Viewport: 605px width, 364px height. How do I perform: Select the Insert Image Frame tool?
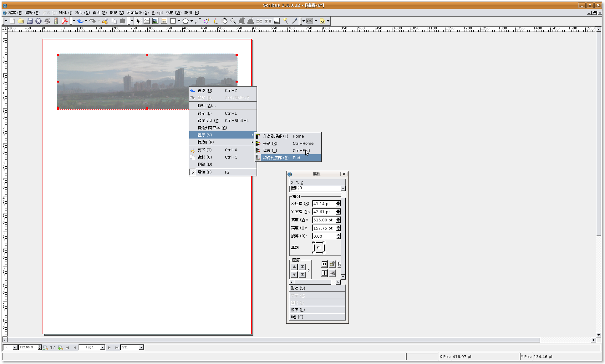[155, 21]
